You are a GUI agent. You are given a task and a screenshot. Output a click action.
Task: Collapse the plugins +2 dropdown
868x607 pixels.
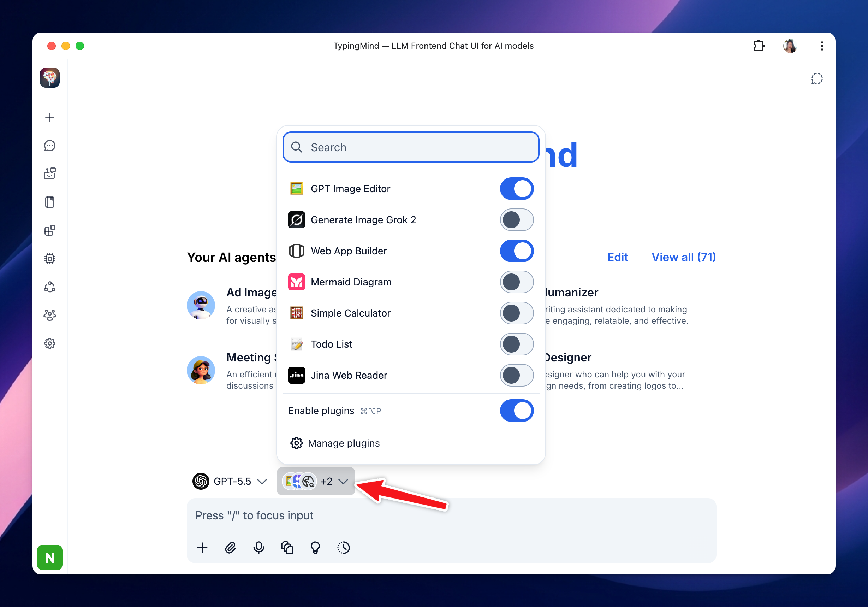click(316, 482)
